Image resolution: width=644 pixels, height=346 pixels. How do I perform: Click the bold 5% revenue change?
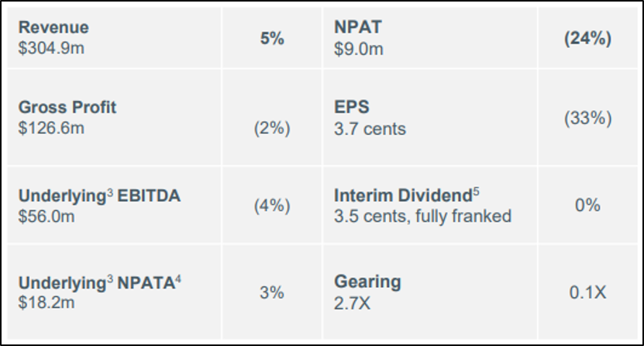(x=272, y=38)
